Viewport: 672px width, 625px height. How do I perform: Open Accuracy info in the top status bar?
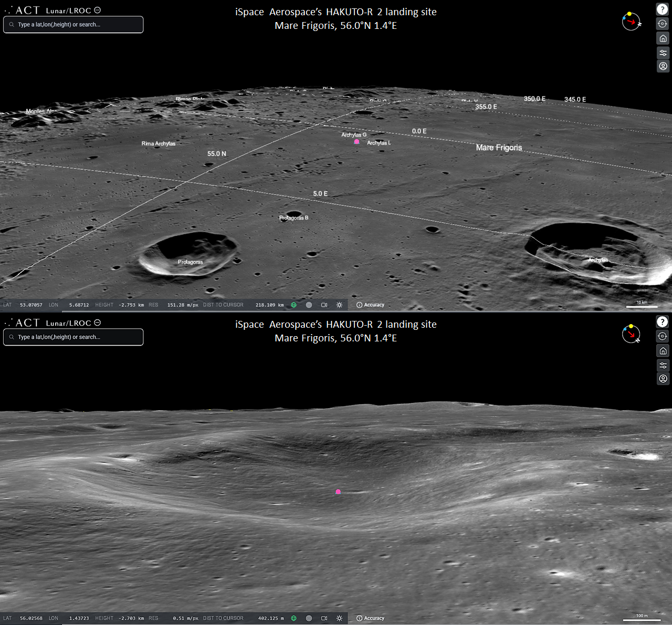pos(370,305)
